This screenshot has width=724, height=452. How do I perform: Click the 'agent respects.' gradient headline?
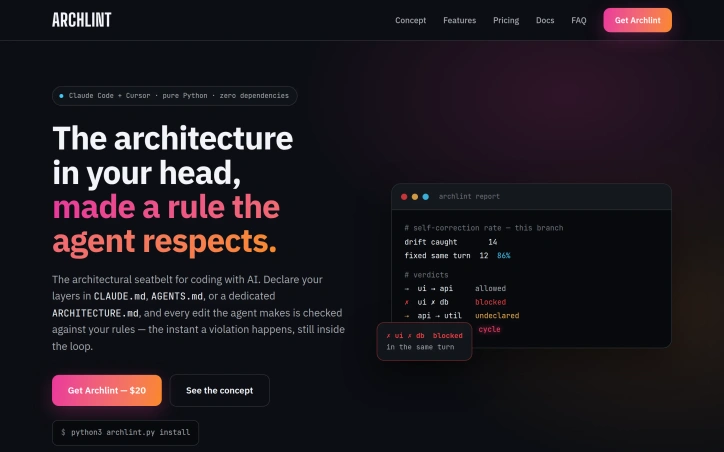[x=164, y=241]
